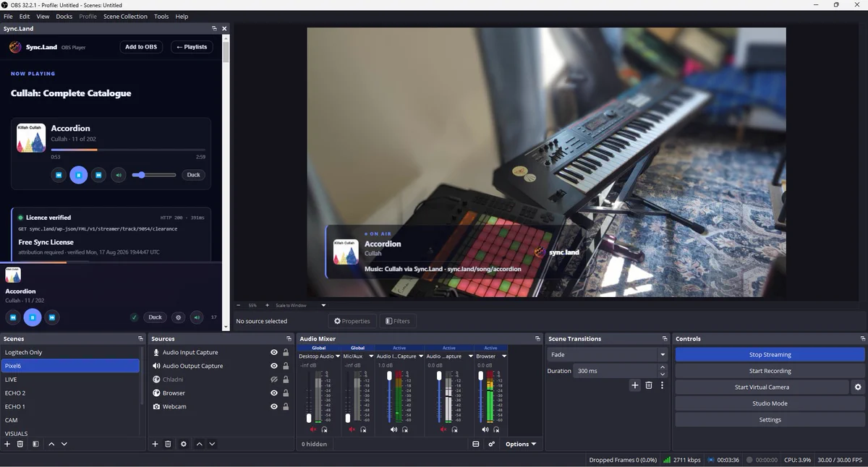Hide the Audio Input Capture source
Image resolution: width=868 pixels, height=467 pixels.
274,353
